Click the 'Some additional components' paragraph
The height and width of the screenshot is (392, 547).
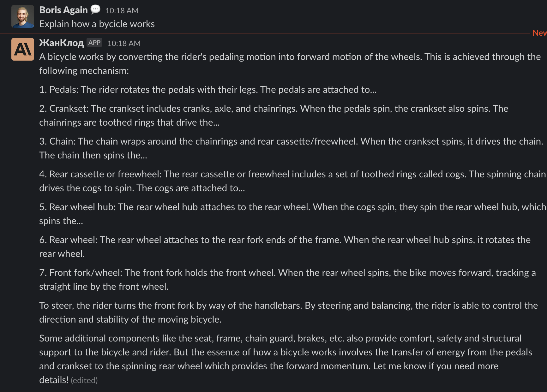point(286,359)
